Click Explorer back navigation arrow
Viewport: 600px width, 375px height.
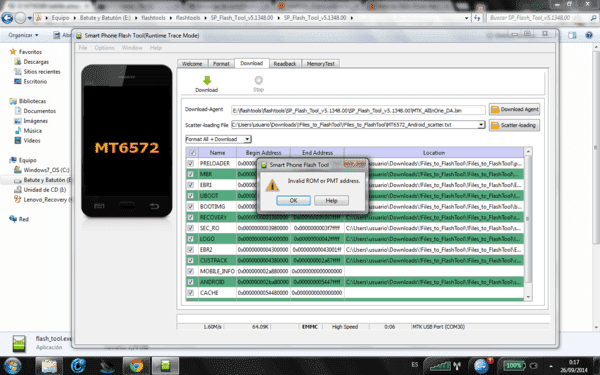coord(7,18)
